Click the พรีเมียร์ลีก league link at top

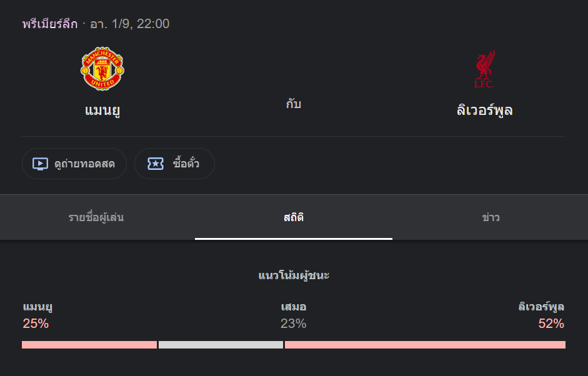[50, 24]
